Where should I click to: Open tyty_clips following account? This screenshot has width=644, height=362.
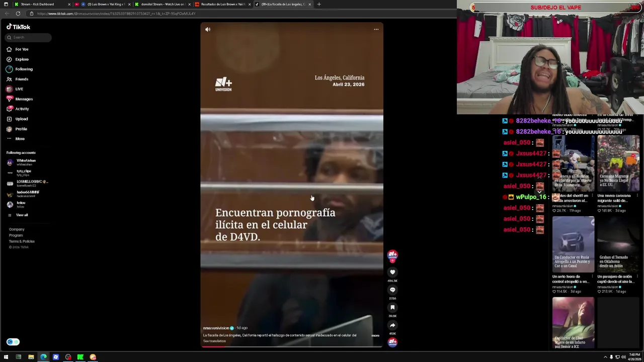24,172
